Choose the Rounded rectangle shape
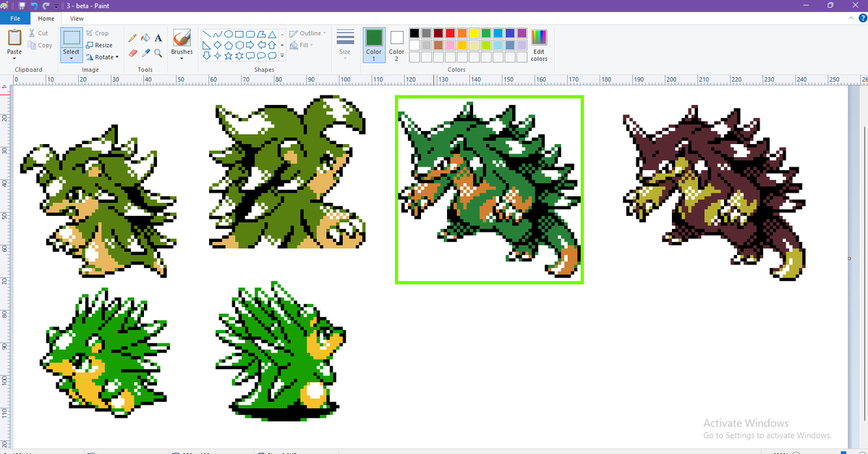The image size is (868, 454). click(250, 34)
